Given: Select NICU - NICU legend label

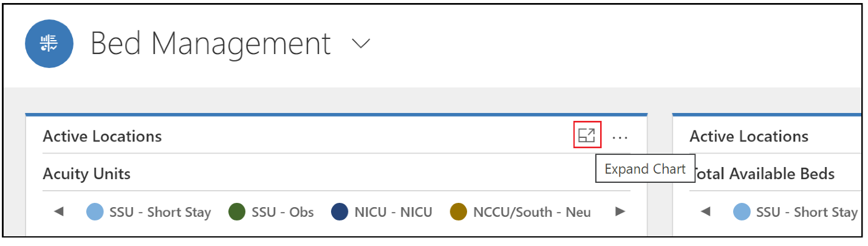Looking at the screenshot, I should [394, 212].
